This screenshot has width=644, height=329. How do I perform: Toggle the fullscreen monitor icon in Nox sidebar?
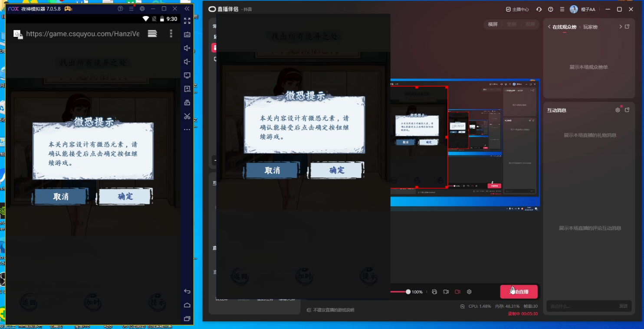(x=187, y=75)
